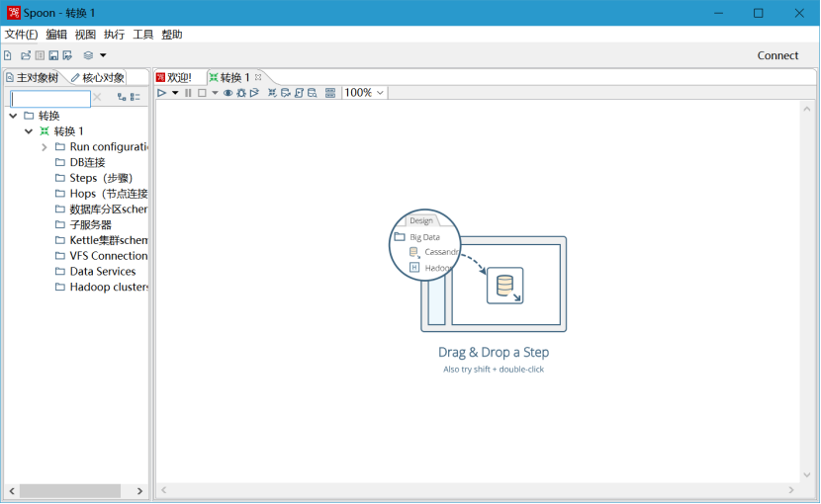This screenshot has height=504, width=821.
Task: Click tree panel scroll right arrow
Action: point(139,491)
